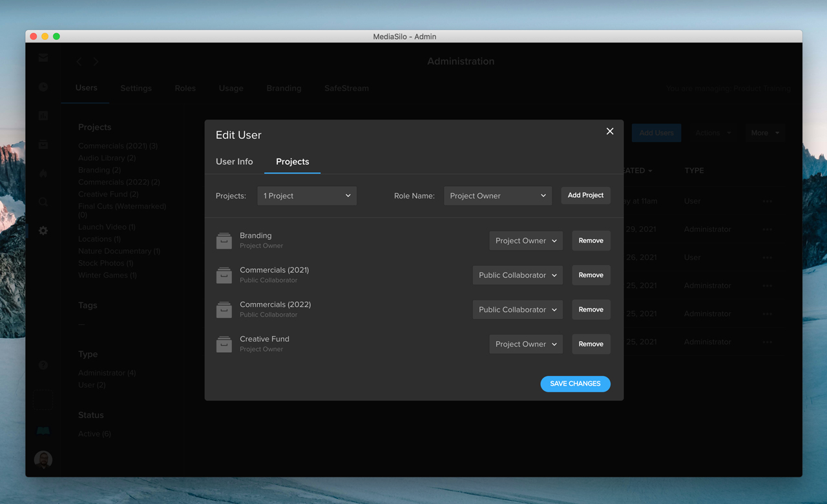The height and width of the screenshot is (504, 827).
Task: Click the Save Changes button
Action: point(575,384)
